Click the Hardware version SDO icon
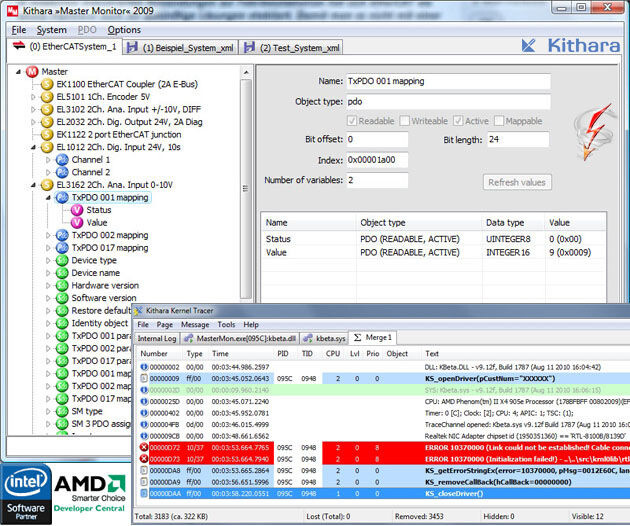 click(x=62, y=286)
